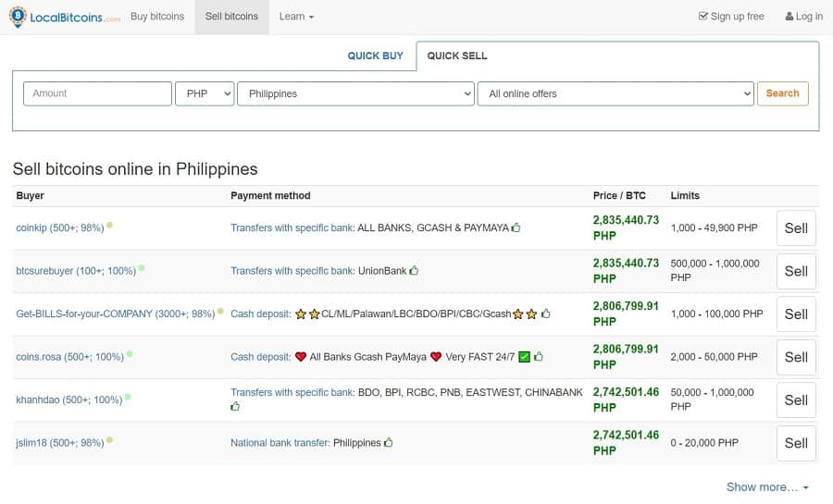Click coins.rosa Cash deposit link

(x=261, y=357)
